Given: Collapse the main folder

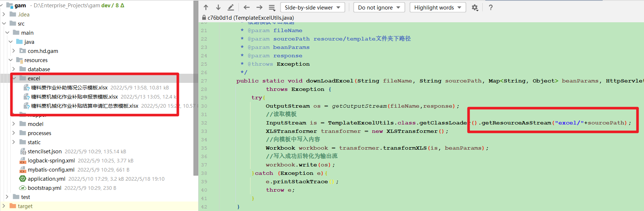Looking at the screenshot, I should point(7,32).
